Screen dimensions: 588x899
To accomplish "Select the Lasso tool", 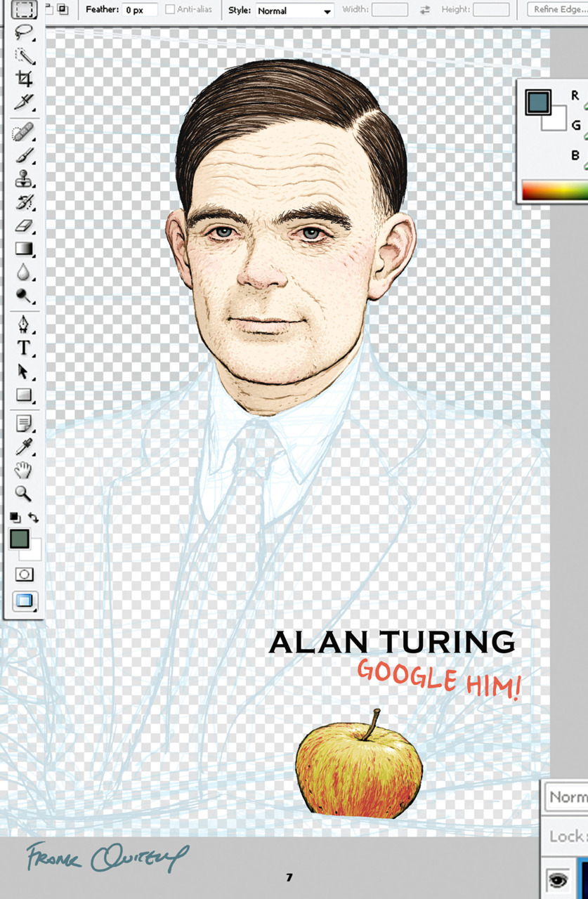I will [x=25, y=33].
